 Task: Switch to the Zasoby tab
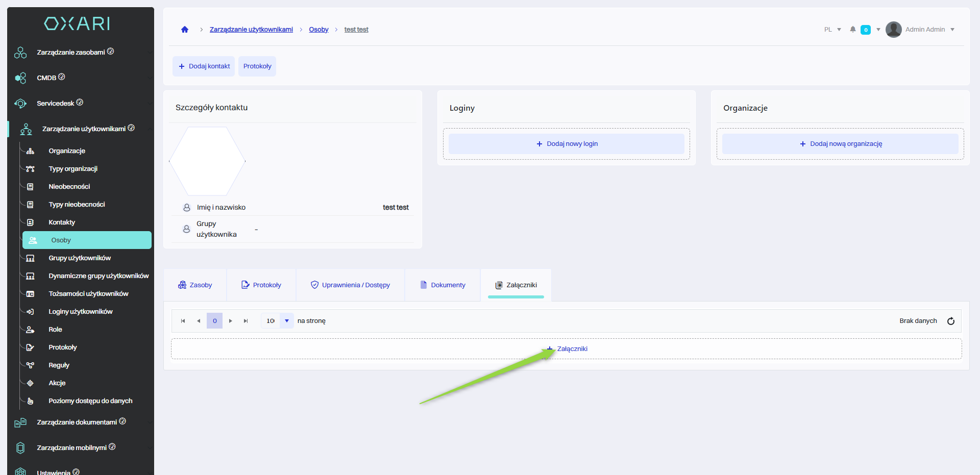[195, 285]
